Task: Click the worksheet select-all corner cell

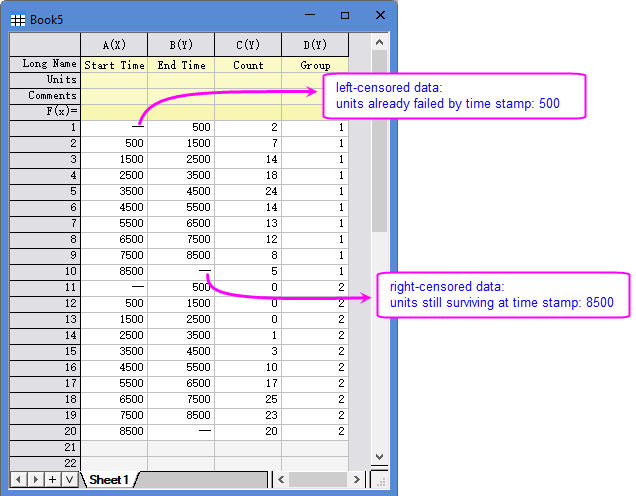Action: point(45,45)
